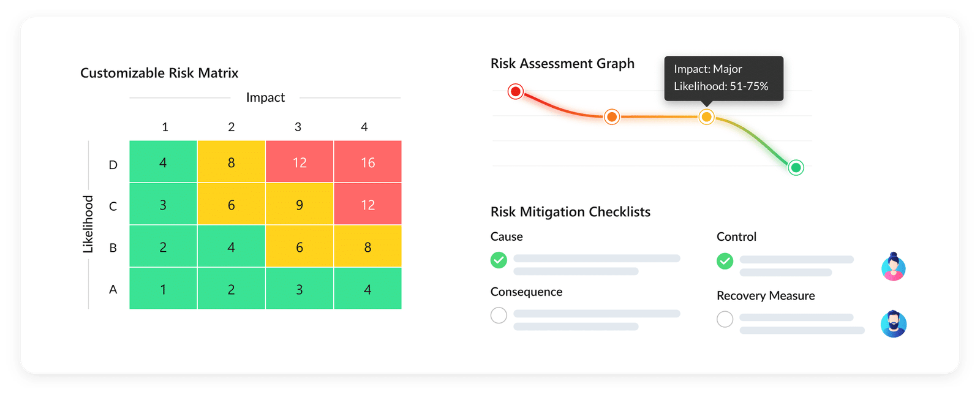Uncheck the green checkmark under Control
980x397 pixels.
[x=725, y=262]
